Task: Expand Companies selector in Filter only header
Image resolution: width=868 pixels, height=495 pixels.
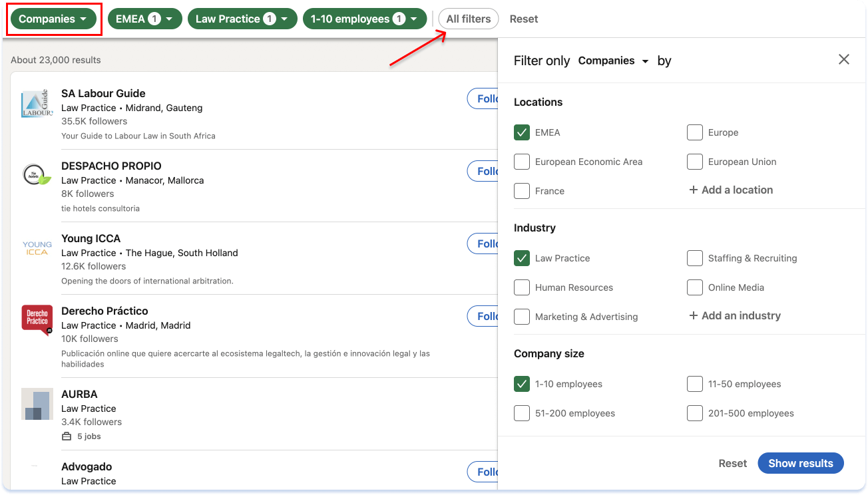Action: click(x=613, y=61)
